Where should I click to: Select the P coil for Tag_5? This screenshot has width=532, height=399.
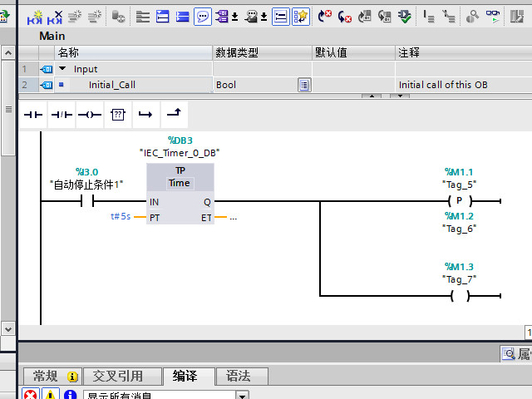click(460, 201)
